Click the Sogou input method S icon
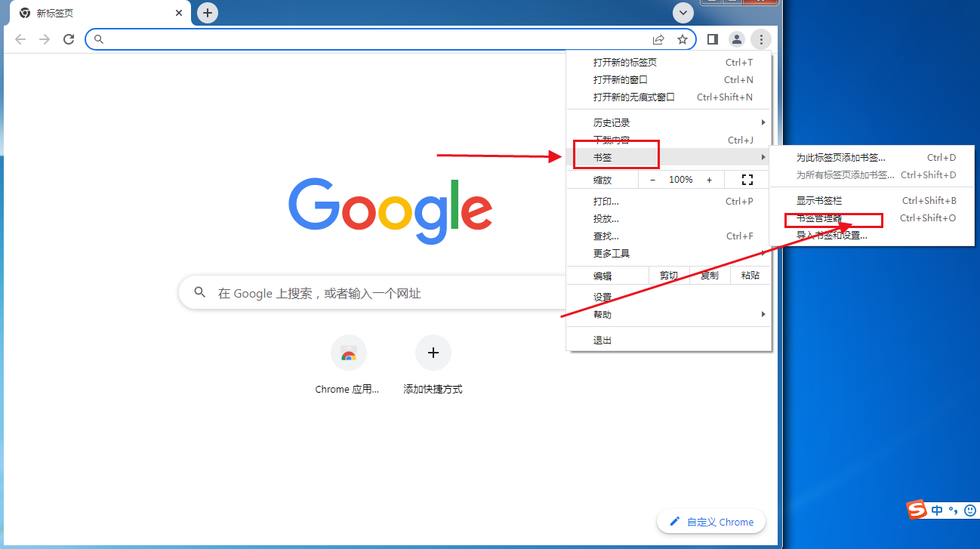 tap(917, 510)
